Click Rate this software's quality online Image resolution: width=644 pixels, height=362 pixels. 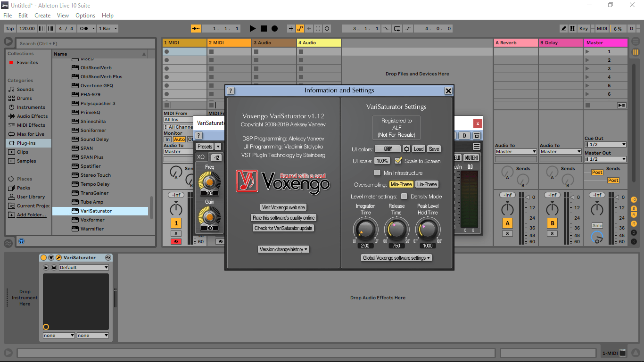(x=283, y=218)
